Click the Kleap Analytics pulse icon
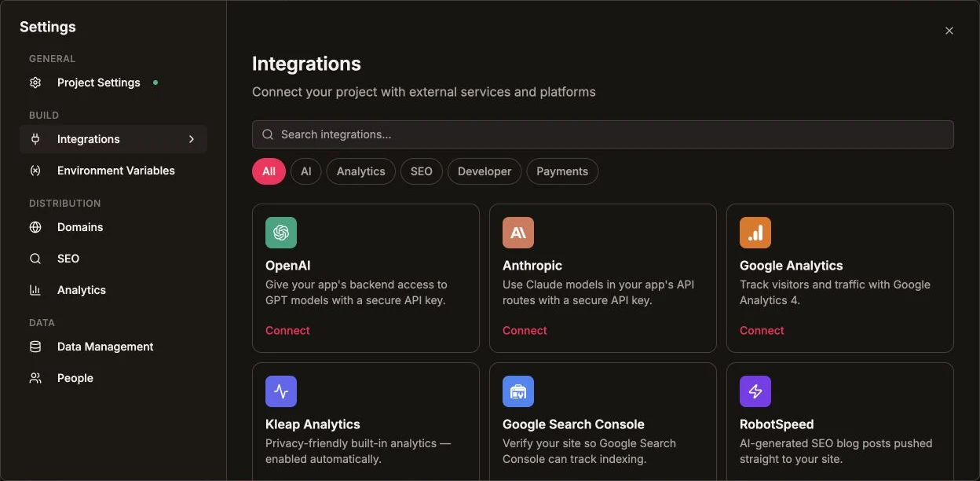This screenshot has height=481, width=980. [281, 391]
